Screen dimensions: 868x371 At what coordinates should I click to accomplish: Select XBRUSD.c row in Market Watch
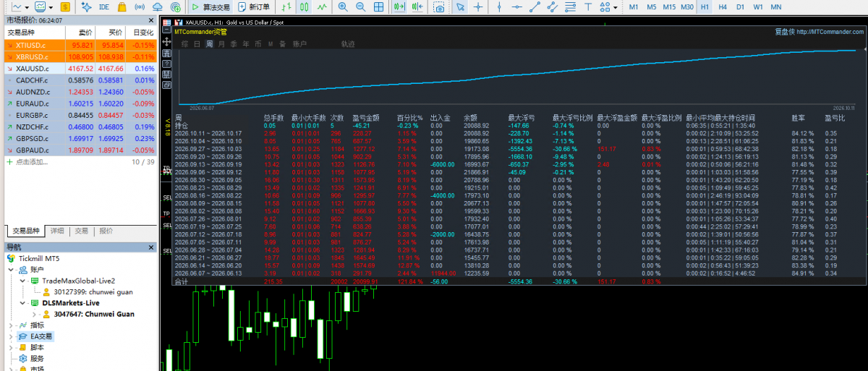coord(80,56)
